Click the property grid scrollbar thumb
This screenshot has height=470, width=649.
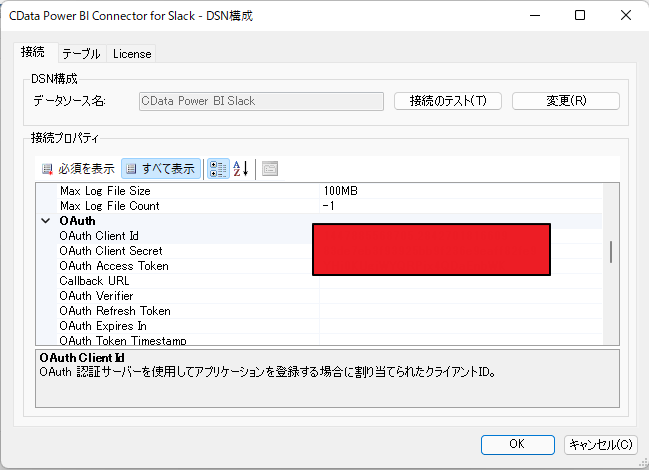tap(611, 252)
